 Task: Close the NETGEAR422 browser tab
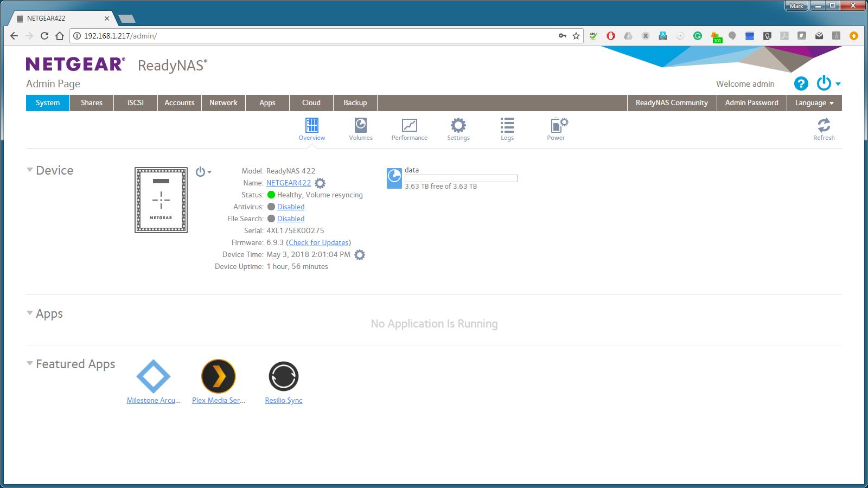pyautogui.click(x=107, y=18)
